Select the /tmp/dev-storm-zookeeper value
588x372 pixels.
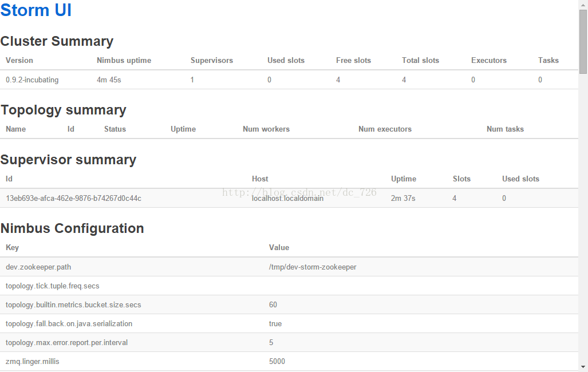(313, 267)
